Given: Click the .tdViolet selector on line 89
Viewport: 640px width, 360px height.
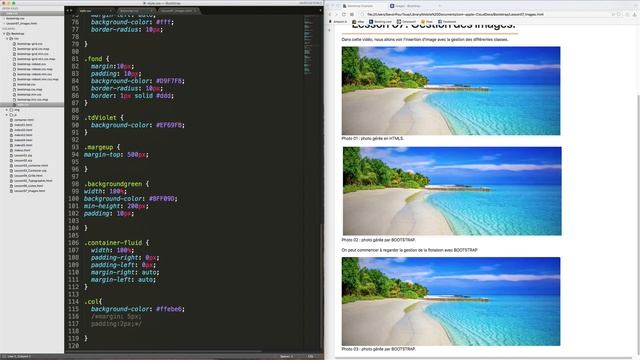Looking at the screenshot, I should pos(102,118).
